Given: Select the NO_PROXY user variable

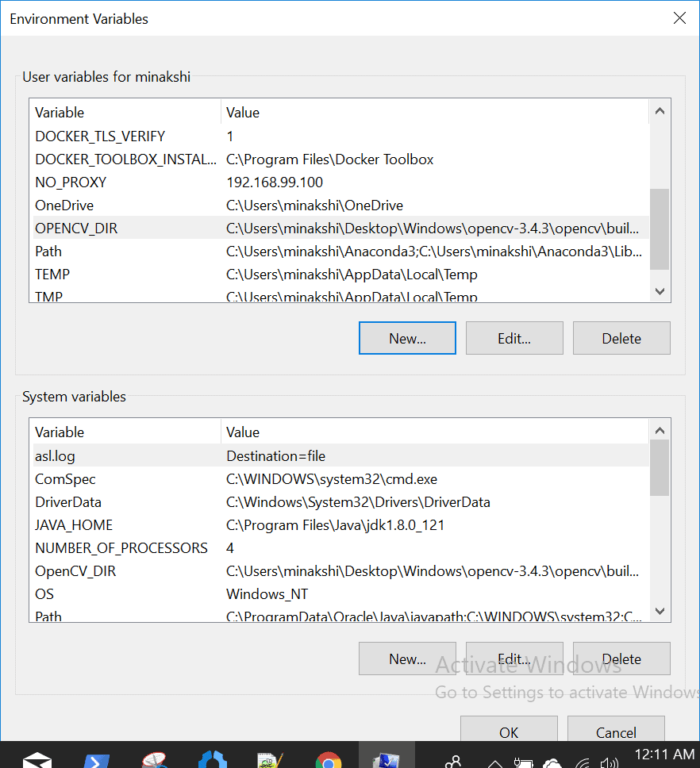Looking at the screenshot, I should (341, 182).
